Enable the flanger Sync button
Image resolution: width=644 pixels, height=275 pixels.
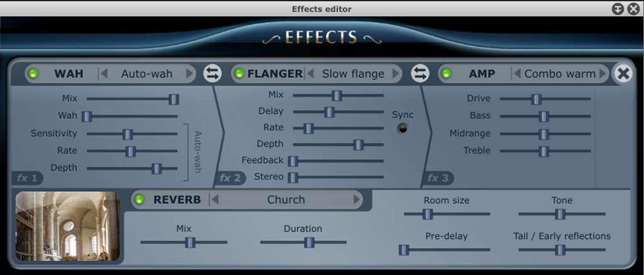click(402, 128)
